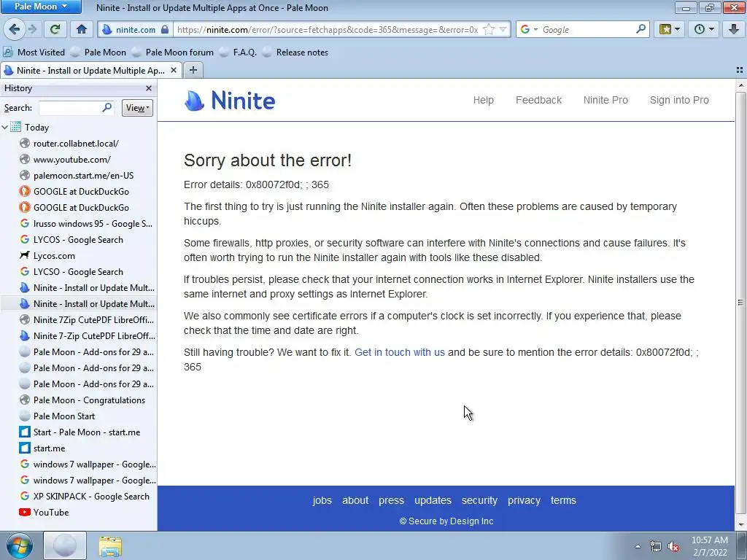Open the Release notes bookmark
Viewport: 747px width, 560px height.
295,52
